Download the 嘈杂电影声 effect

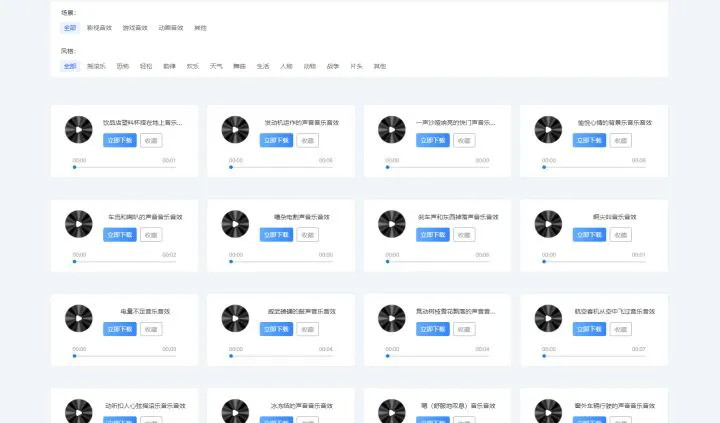(x=276, y=235)
